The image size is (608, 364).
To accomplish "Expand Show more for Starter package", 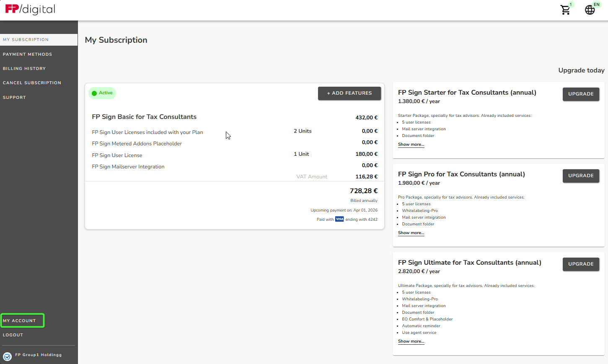I will 411,145.
